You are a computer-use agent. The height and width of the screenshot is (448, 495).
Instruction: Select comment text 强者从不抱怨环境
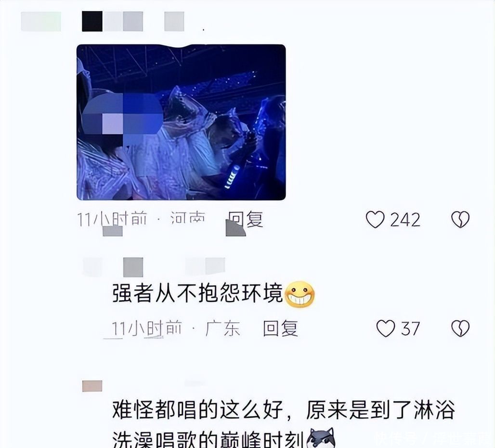pyautogui.click(x=197, y=294)
